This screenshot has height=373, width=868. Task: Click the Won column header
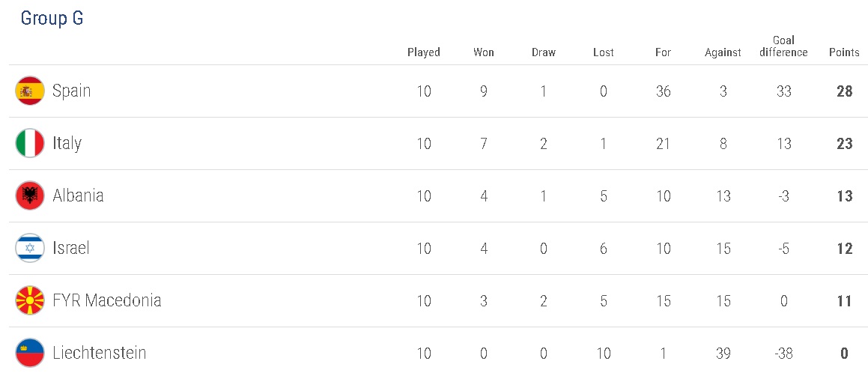point(484,52)
